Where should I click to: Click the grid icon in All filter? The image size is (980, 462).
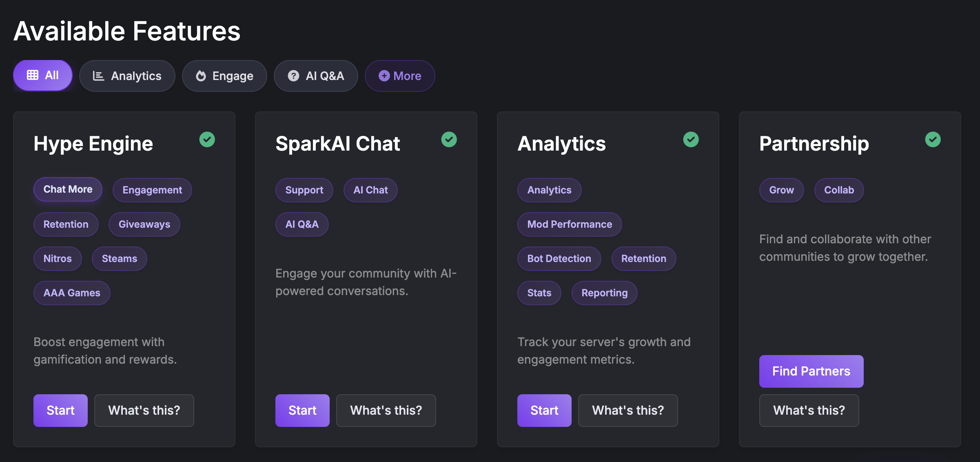pos(33,75)
